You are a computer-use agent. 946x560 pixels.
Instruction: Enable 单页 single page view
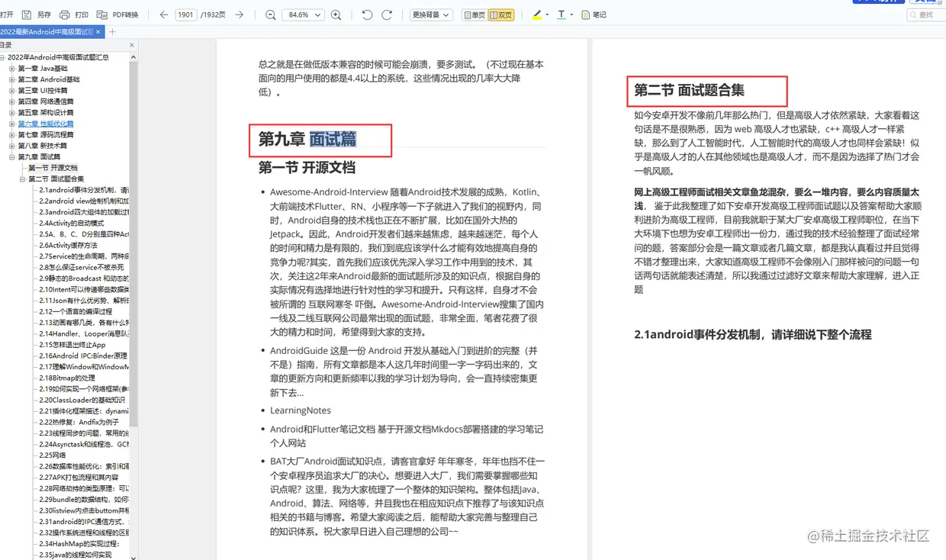pos(474,14)
